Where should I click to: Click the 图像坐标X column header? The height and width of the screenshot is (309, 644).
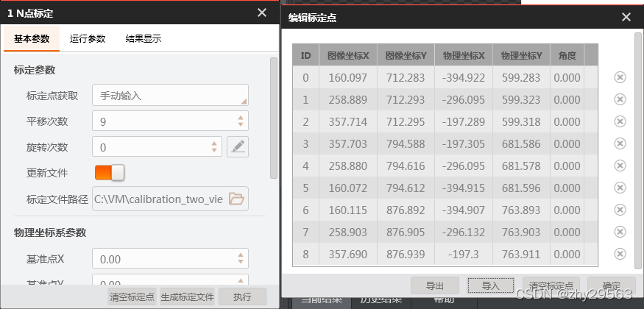(348, 55)
